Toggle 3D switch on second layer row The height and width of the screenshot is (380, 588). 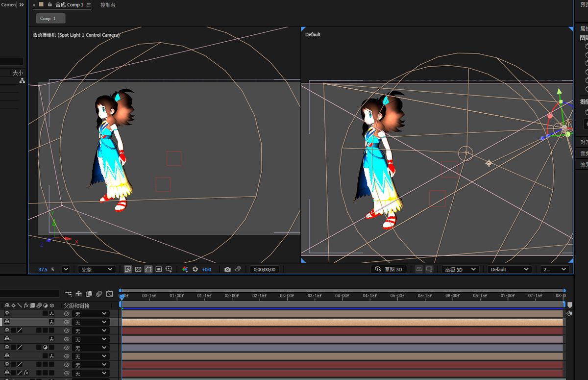coord(51,322)
